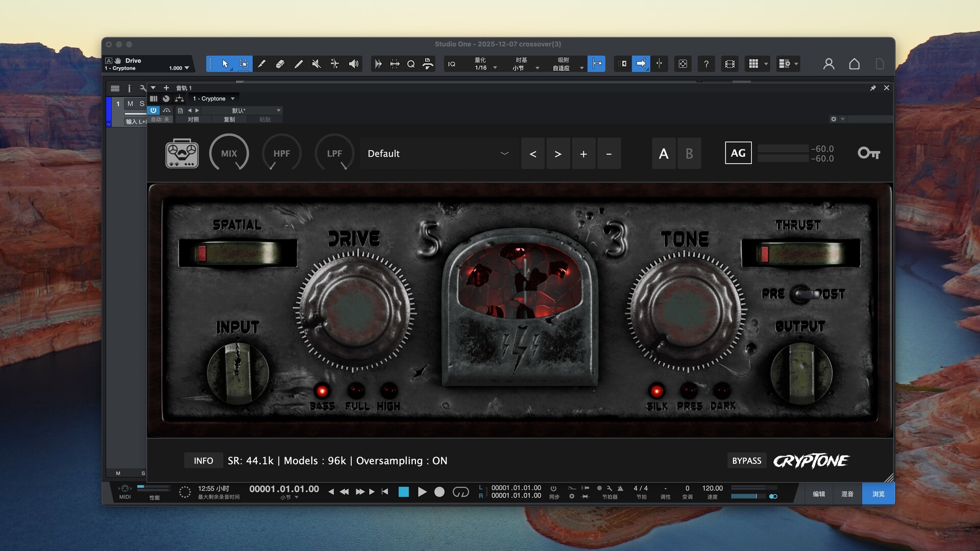Click the Mute tool icon
Image resolution: width=980 pixels, height=551 pixels.
pyautogui.click(x=316, y=64)
